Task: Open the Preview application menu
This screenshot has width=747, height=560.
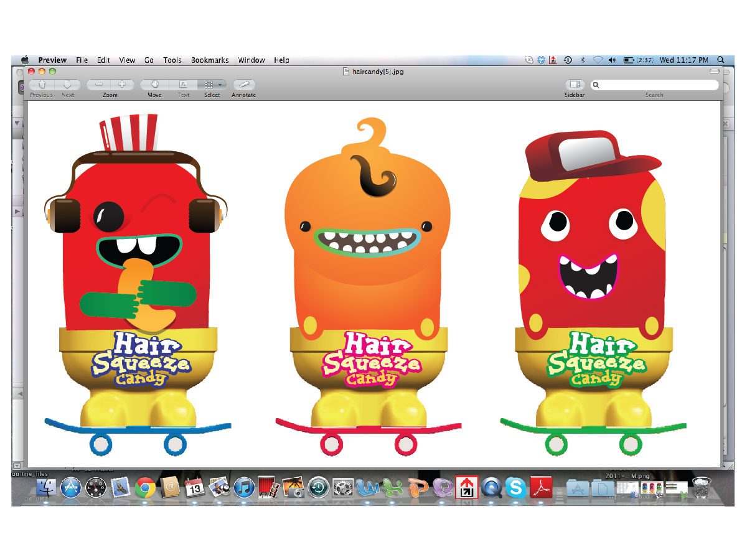Action: tap(52, 60)
